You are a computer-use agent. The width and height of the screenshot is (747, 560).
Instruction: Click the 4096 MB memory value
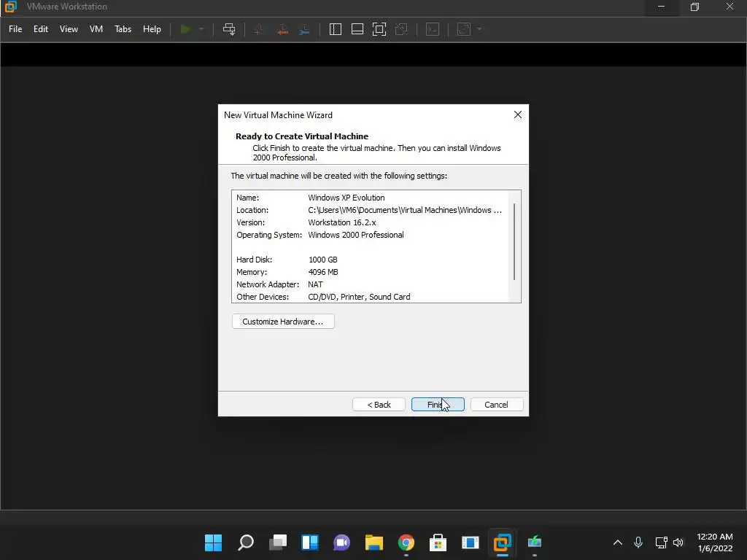pyautogui.click(x=323, y=272)
